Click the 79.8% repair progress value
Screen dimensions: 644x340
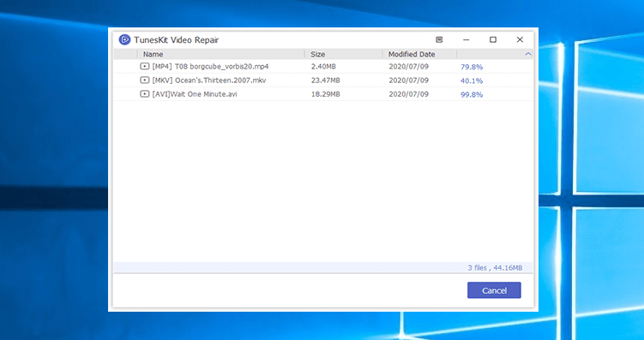[x=472, y=67]
